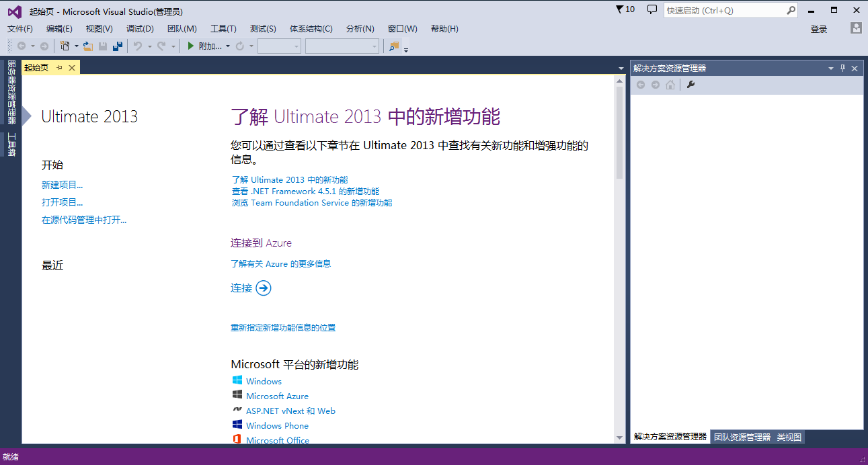The width and height of the screenshot is (868, 465).
Task: Switch to the 类视图 tab
Action: [789, 437]
